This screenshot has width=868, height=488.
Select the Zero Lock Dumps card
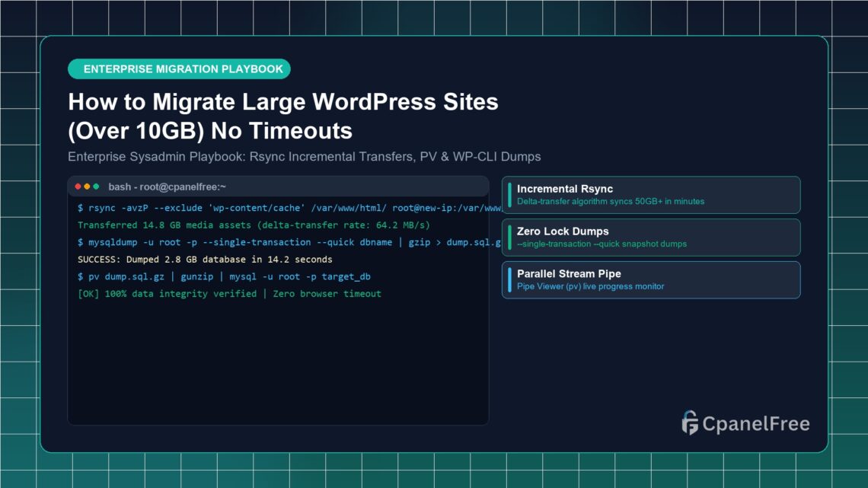point(651,238)
